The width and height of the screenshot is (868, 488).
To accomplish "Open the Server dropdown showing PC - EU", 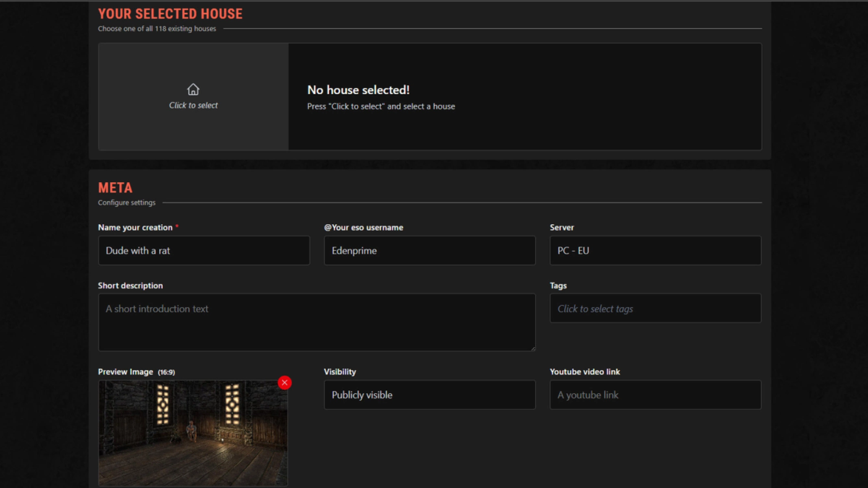I will (655, 251).
